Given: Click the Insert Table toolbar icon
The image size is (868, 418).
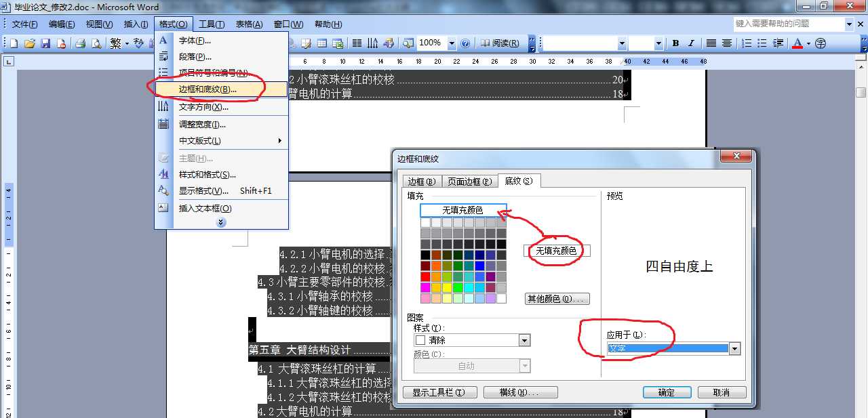Looking at the screenshot, I should click(322, 43).
